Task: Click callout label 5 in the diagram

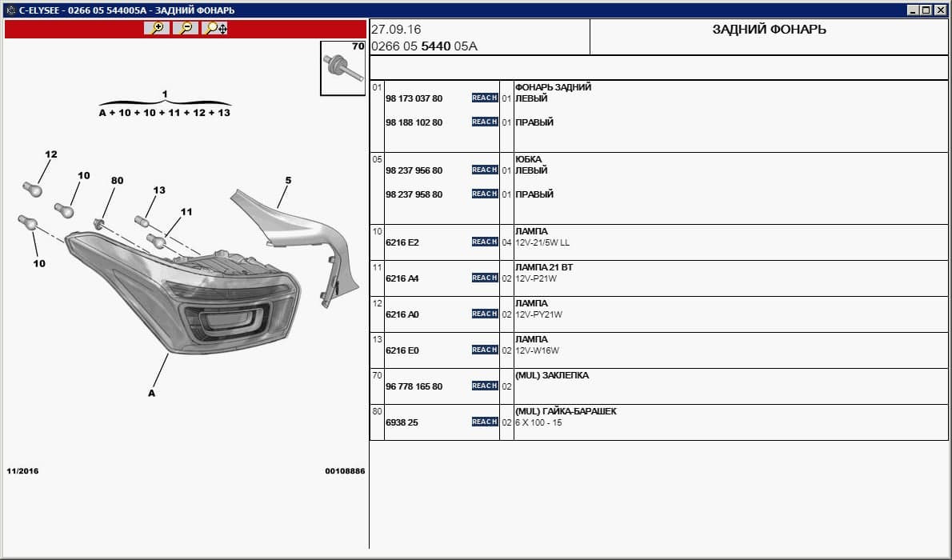Action: tap(288, 181)
